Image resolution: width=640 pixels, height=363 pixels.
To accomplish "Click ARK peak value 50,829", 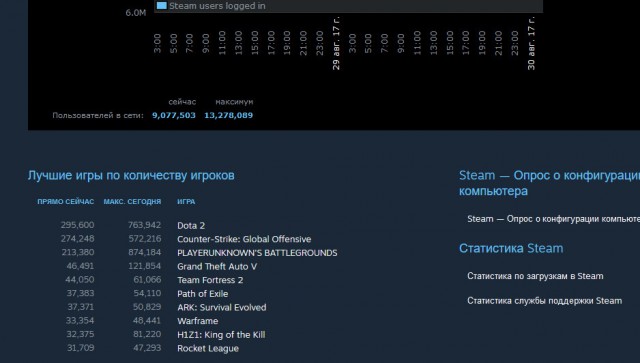I will point(147,307).
